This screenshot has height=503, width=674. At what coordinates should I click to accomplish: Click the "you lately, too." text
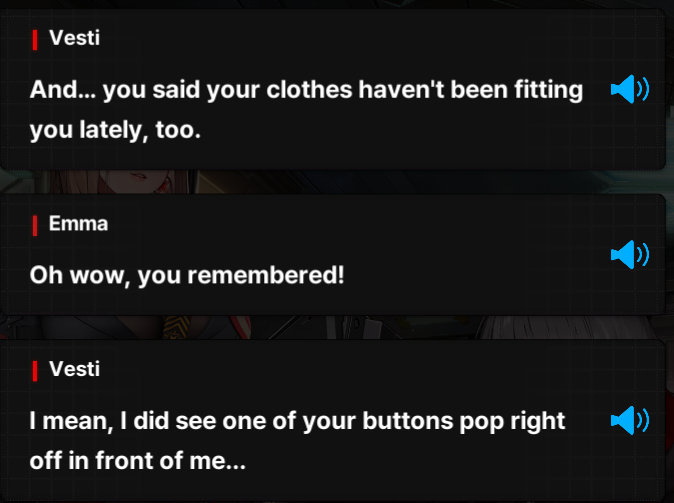pyautogui.click(x=115, y=130)
